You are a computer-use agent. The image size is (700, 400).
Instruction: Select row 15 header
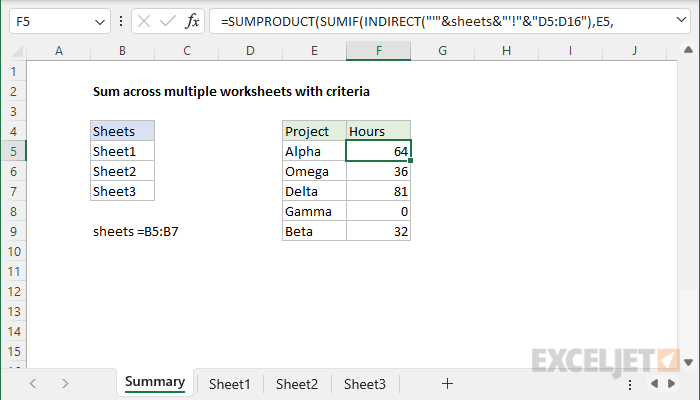coord(13,351)
